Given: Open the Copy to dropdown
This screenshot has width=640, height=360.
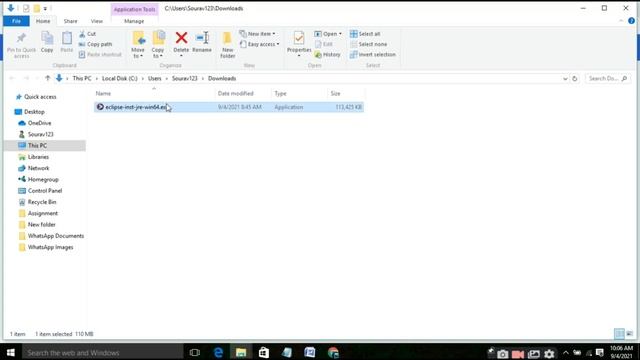Looking at the screenshot, I should (158, 45).
